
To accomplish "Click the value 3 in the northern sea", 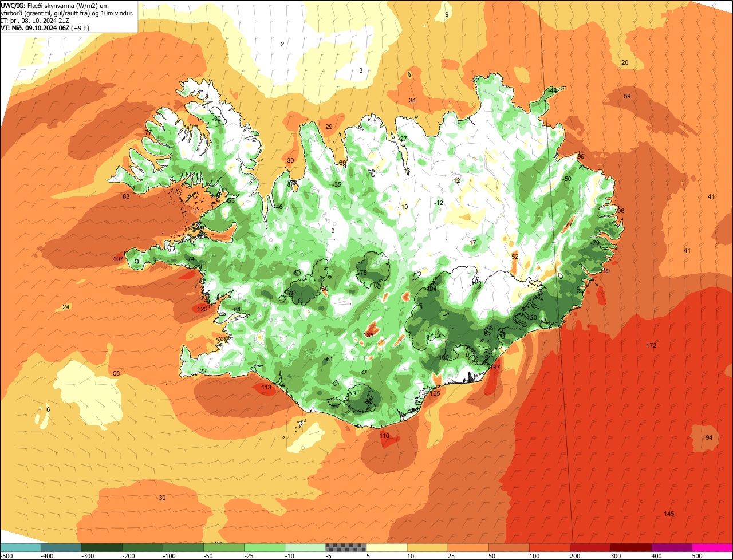I will click(361, 70).
